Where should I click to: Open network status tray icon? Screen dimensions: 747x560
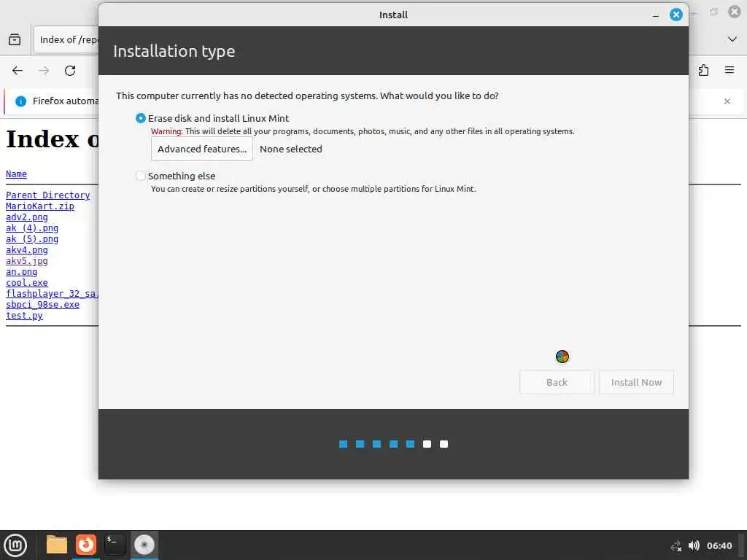click(676, 545)
